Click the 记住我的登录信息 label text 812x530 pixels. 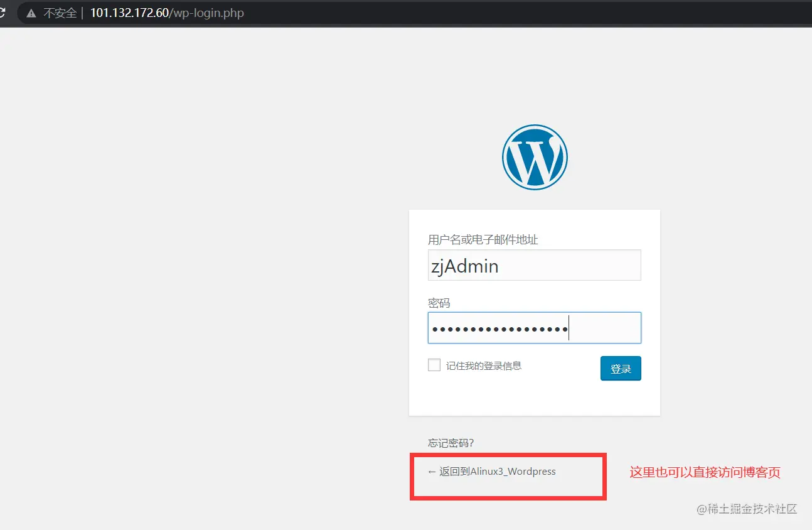click(484, 365)
